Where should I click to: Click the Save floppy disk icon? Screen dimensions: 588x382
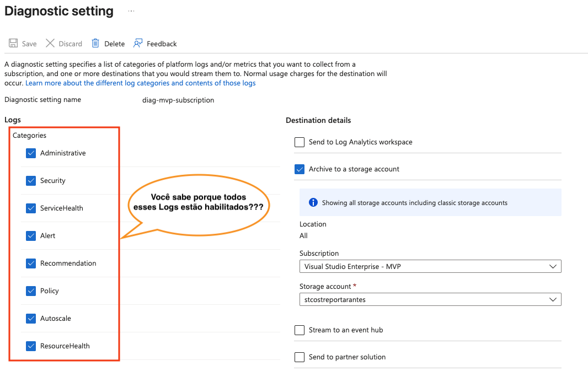point(13,43)
